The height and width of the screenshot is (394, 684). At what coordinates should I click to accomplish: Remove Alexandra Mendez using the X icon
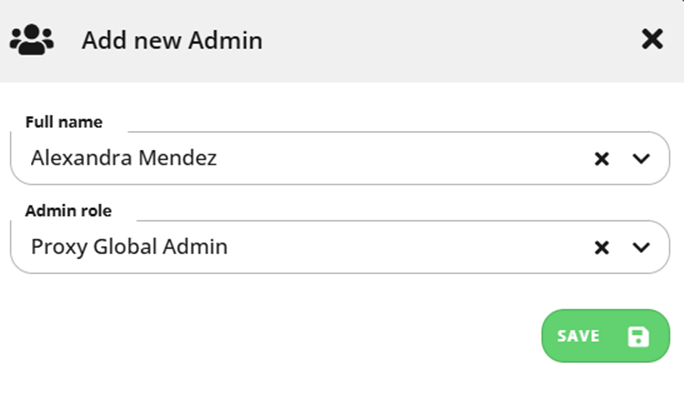pyautogui.click(x=602, y=159)
